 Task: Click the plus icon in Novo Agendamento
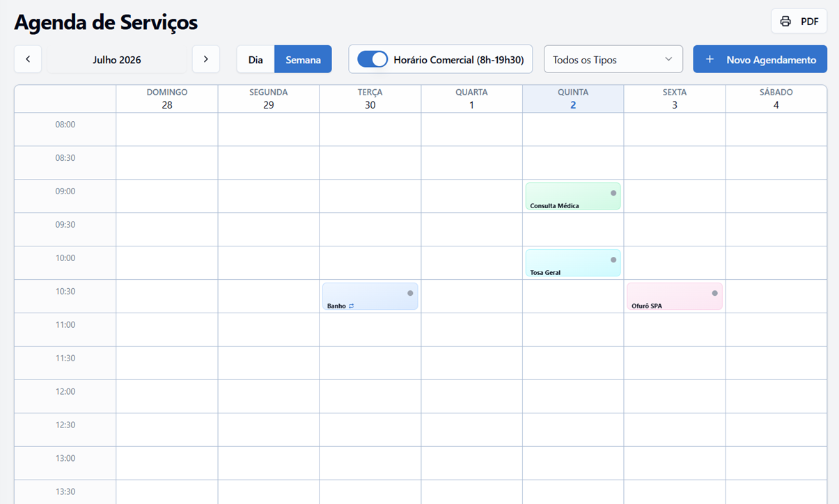coord(709,60)
